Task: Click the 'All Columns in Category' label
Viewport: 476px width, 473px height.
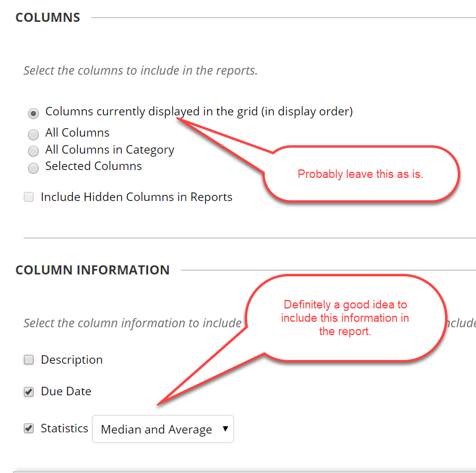Action: (109, 149)
